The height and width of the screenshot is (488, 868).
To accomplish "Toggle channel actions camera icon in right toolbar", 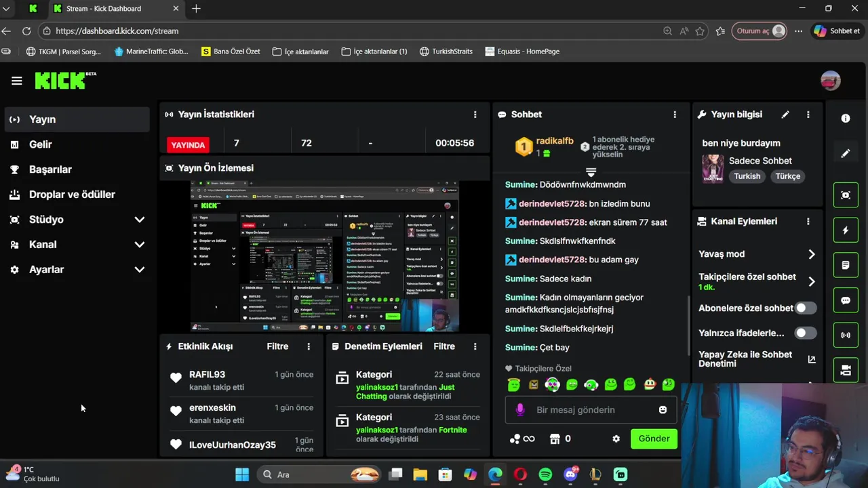I will [846, 370].
